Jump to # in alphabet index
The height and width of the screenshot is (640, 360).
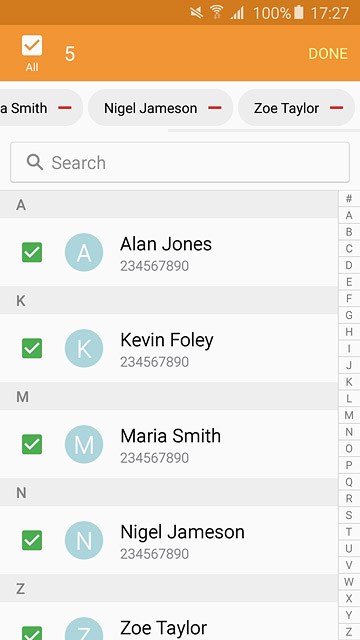349,199
